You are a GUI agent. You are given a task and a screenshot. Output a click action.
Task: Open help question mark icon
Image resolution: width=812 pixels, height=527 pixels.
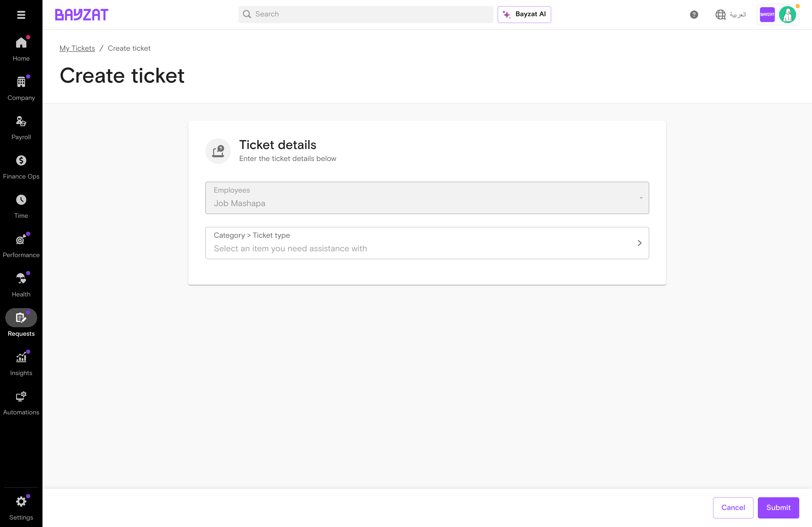point(694,15)
